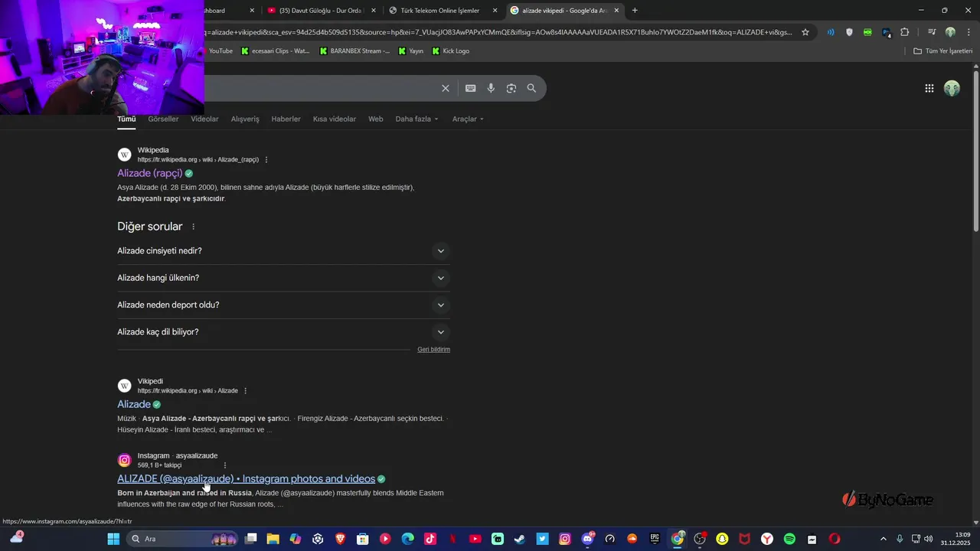Open more options next to Diğer sorular
The height and width of the screenshot is (551, 980).
click(x=193, y=227)
